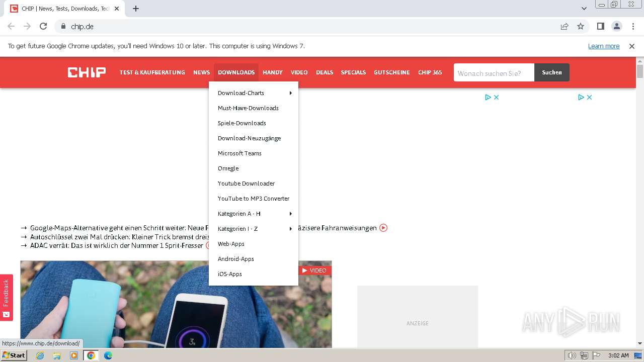Viewport: 644px width, 362px height.
Task: Open ADAC Sprit-Fresser headline link
Action: pos(117,246)
